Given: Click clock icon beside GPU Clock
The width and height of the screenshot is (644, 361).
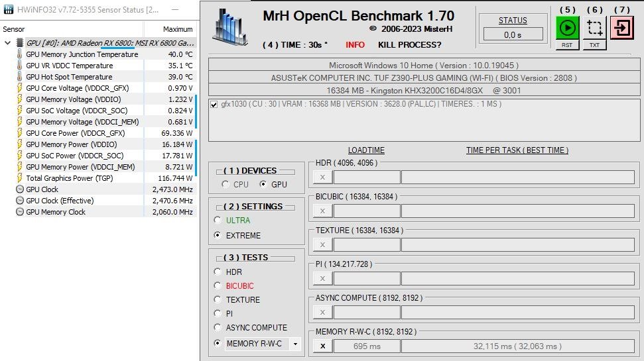Looking at the screenshot, I should [x=19, y=189].
